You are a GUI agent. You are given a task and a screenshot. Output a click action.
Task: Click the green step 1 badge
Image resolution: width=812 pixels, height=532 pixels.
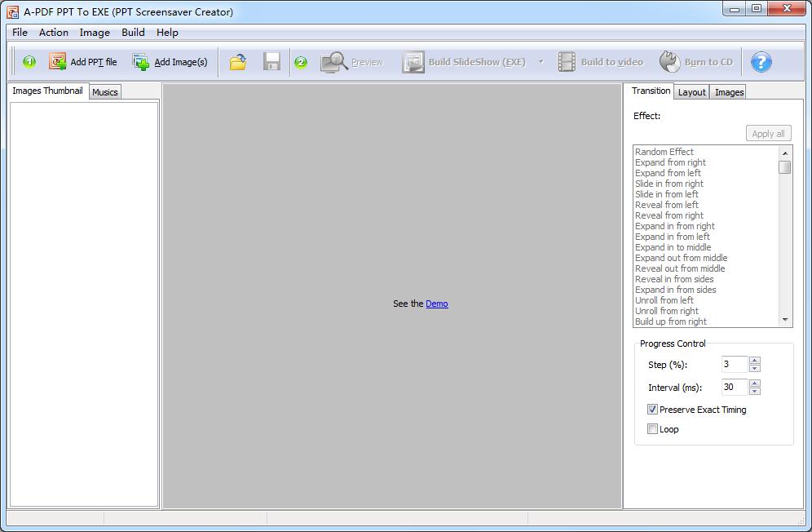(29, 62)
